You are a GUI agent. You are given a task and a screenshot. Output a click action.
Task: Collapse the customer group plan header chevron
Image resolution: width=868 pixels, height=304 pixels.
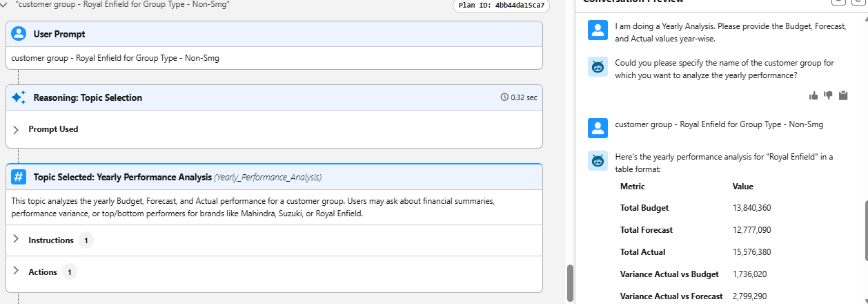point(6,4)
